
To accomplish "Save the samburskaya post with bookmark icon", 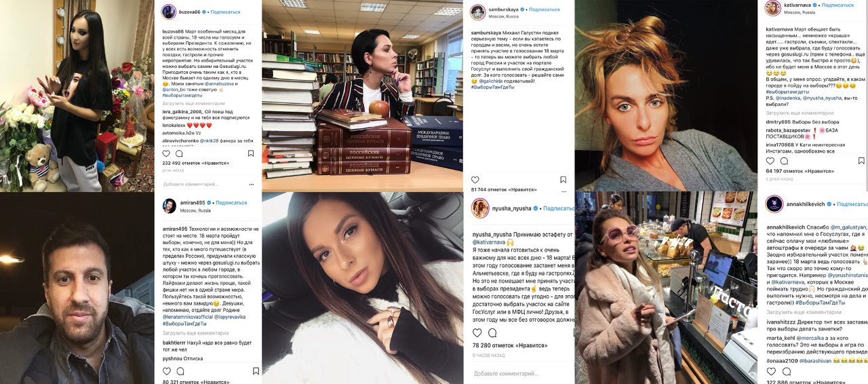I will tap(563, 180).
